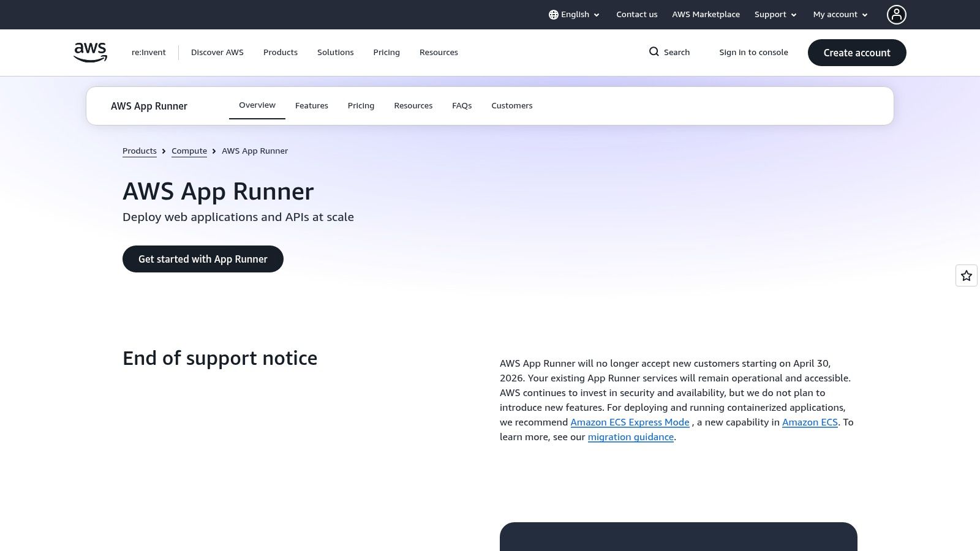Click Get started with App Runner
The width and height of the screenshot is (980, 551).
coord(203,259)
